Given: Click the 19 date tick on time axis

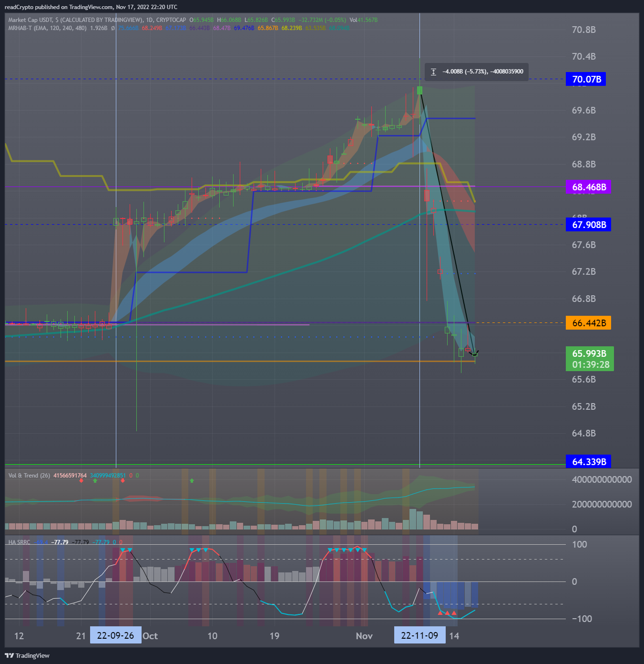Looking at the screenshot, I should [275, 636].
